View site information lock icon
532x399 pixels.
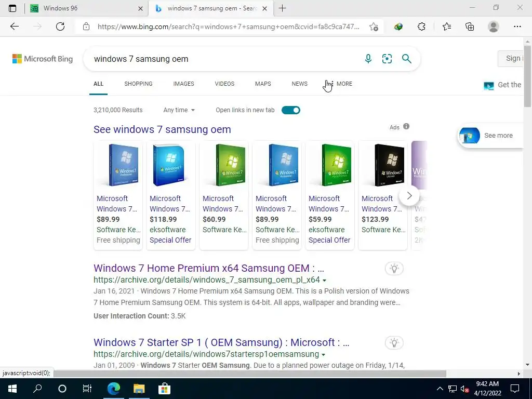86,26
